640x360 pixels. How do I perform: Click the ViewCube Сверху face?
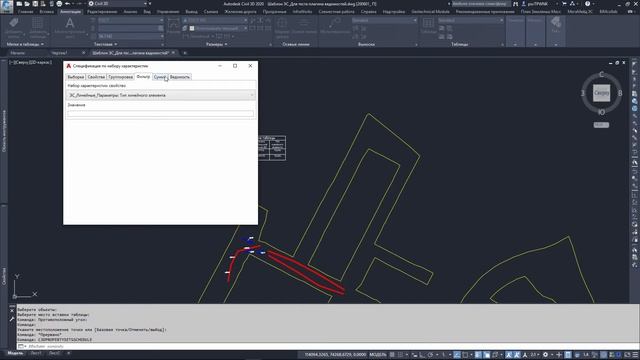click(601, 93)
